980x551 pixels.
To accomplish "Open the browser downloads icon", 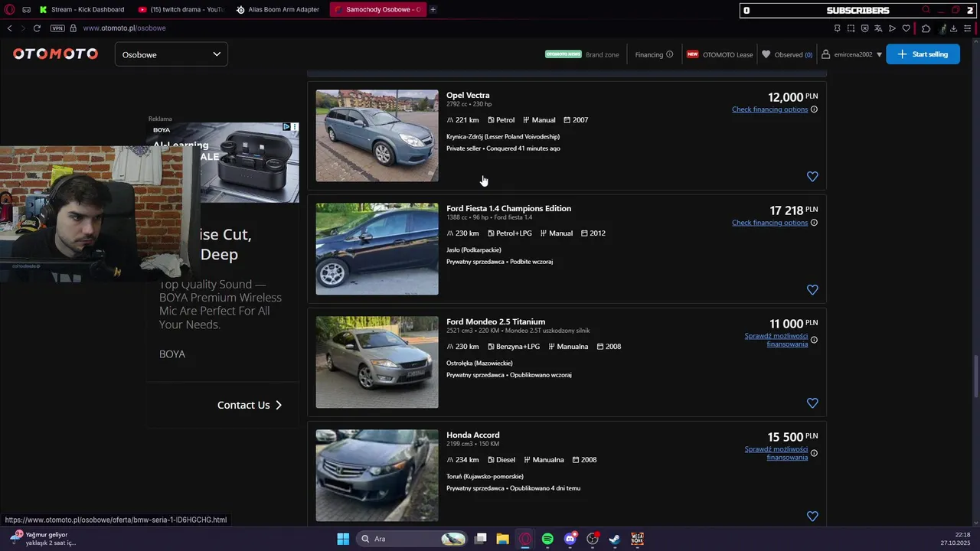I will [x=953, y=28].
